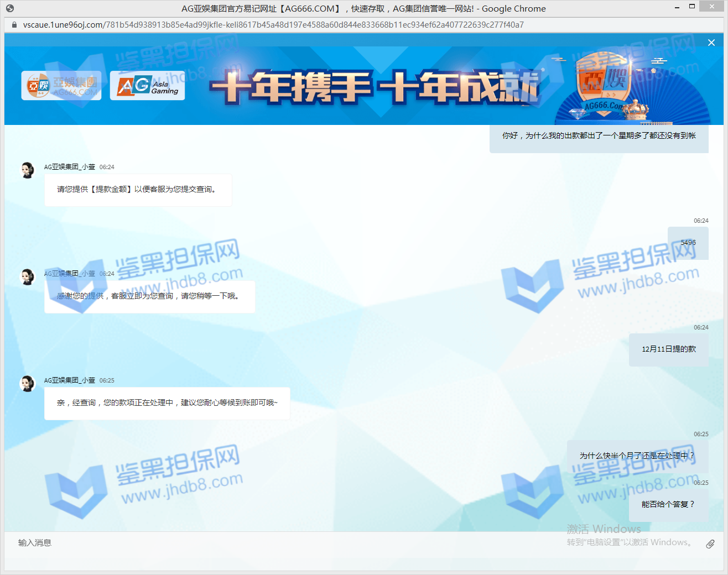Open the 亞娛集团 AG666.COM logo
This screenshot has width=728, height=575.
tap(61, 86)
